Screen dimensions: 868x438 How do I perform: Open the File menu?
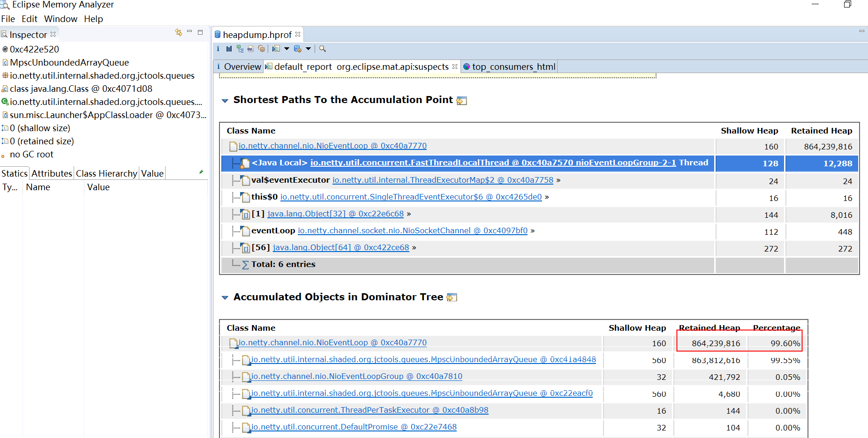pyautogui.click(x=8, y=19)
